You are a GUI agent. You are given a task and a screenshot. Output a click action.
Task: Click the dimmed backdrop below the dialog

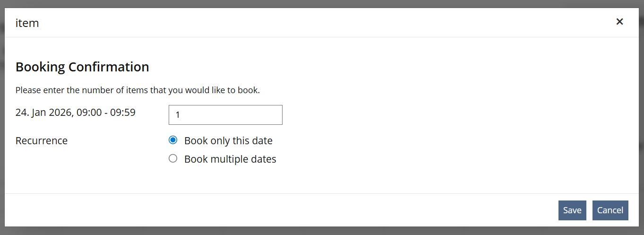pos(321,231)
